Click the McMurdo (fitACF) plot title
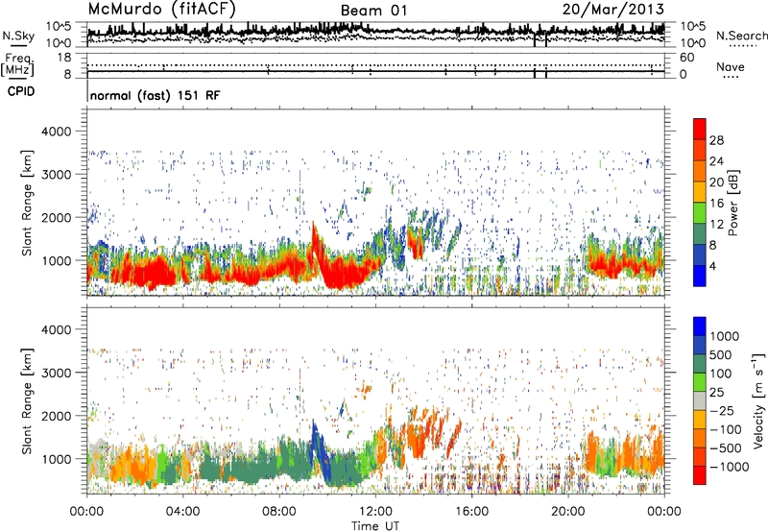Screen dimensions: 768x532 (x=161, y=9)
